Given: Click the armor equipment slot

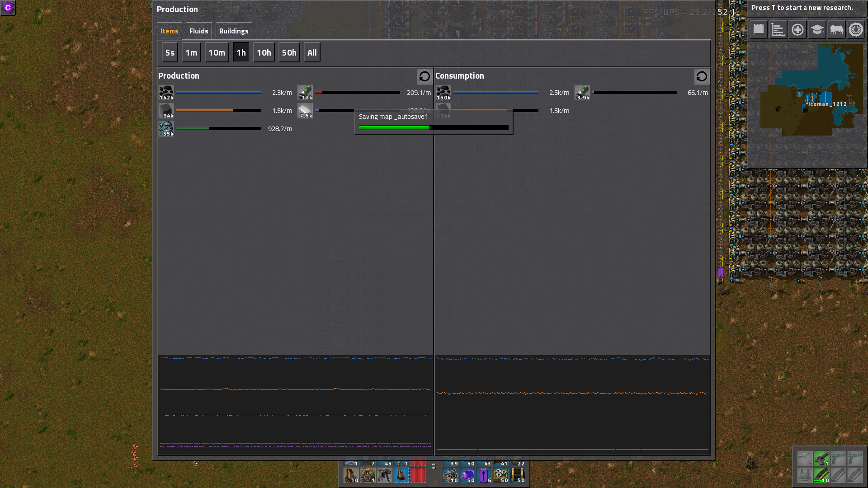Looking at the screenshot, I should [805, 475].
